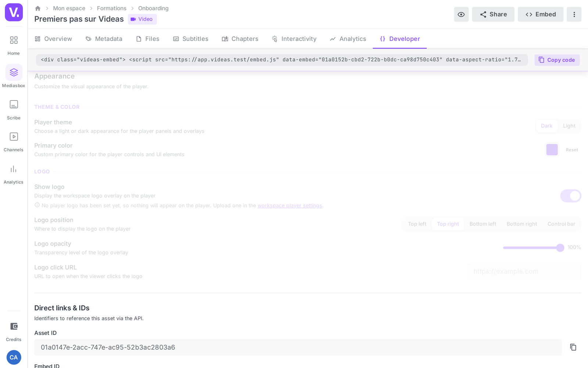Open the Analytics tab in the tab bar

pos(348,39)
